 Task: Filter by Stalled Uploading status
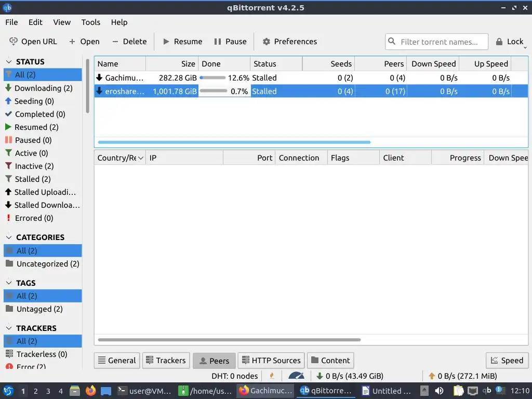43,192
